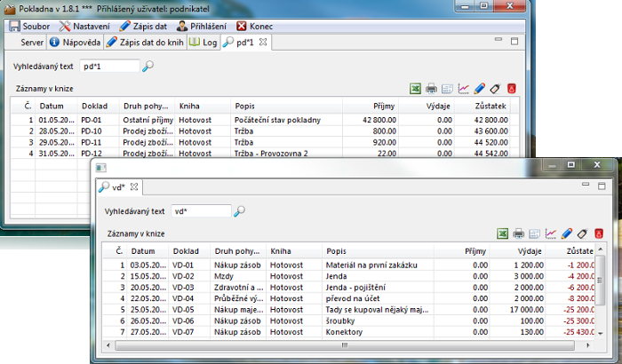This screenshot has height=364, width=622.
Task: Click the eraser icon in vd* toolbar
Action: pyautogui.click(x=583, y=233)
